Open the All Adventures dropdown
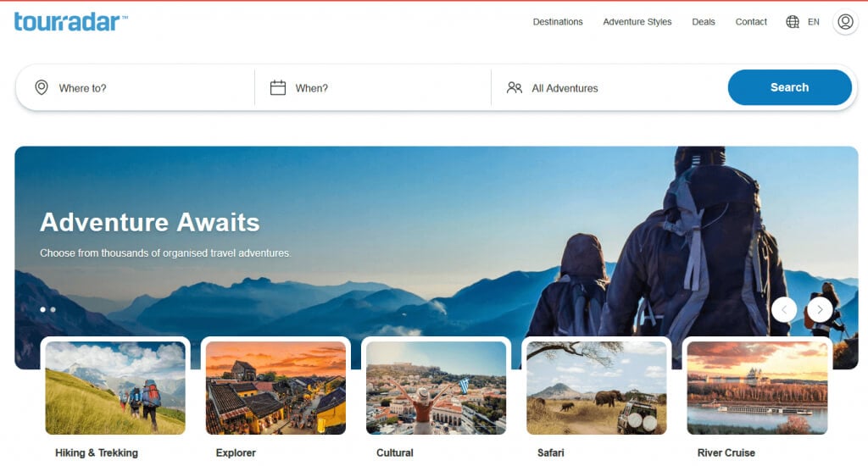The width and height of the screenshot is (868, 466). 609,87
